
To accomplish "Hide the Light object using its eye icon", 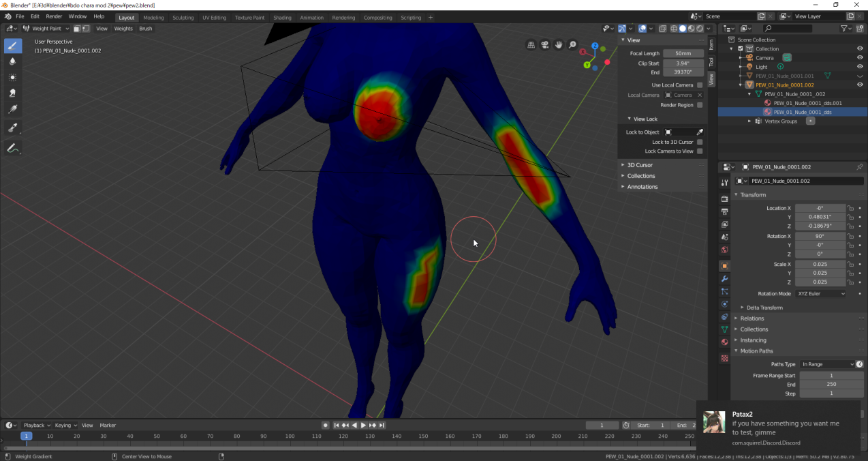I will [859, 67].
